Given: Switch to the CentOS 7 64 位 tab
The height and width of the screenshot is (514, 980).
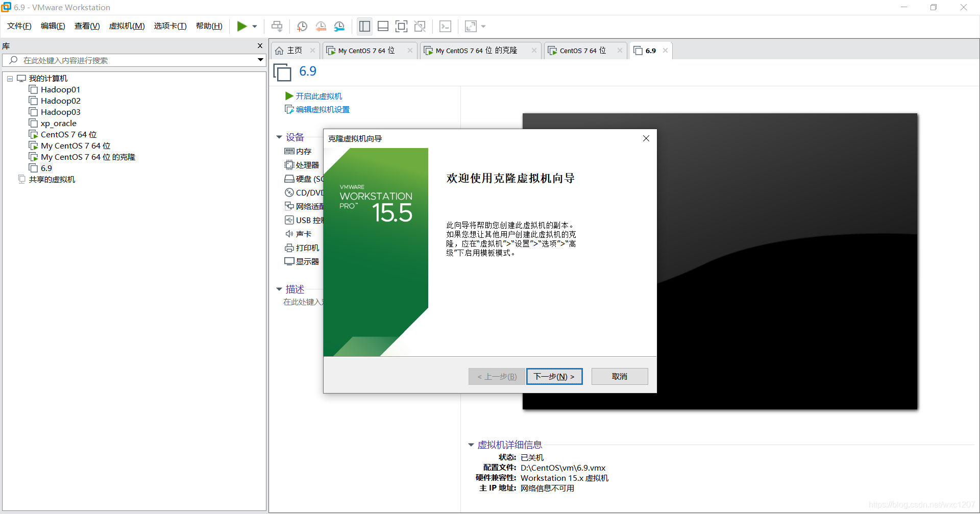Looking at the screenshot, I should 582,51.
